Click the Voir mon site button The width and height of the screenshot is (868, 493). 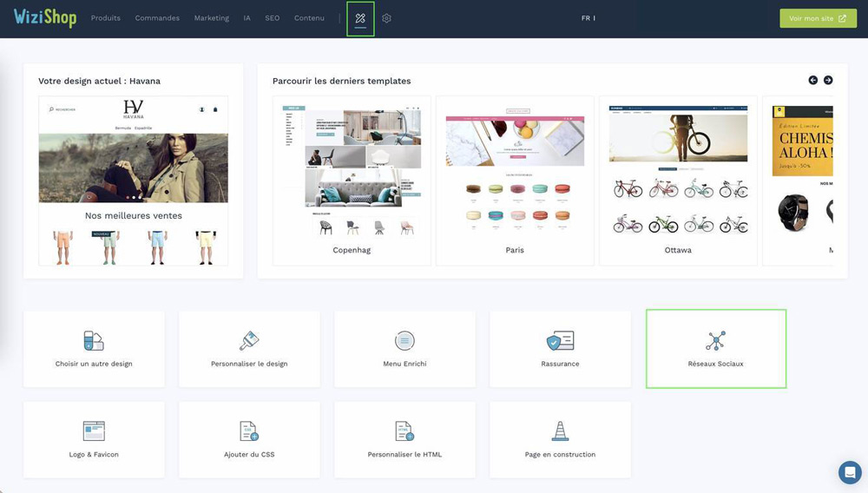(x=819, y=18)
